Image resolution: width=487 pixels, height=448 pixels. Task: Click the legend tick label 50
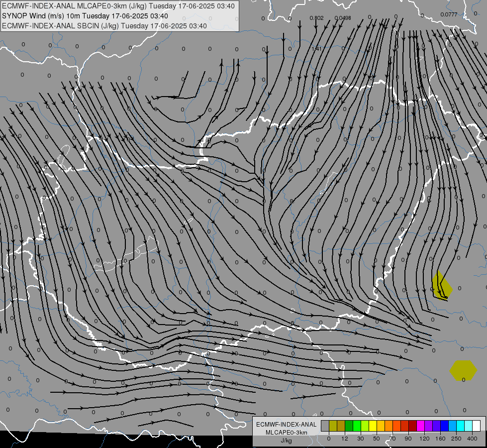[377, 439]
